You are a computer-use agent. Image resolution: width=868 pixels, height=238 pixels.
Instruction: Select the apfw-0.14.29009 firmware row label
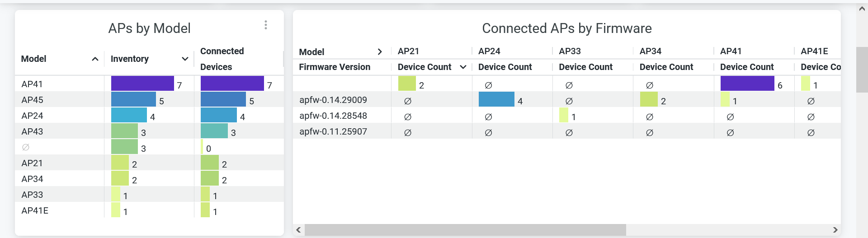tap(333, 100)
